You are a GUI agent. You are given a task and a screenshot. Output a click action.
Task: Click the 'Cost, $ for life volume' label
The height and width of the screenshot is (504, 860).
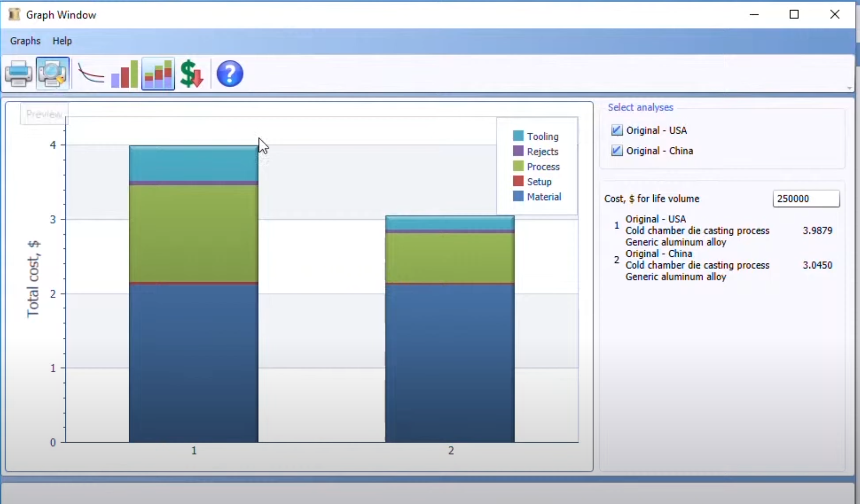(652, 199)
